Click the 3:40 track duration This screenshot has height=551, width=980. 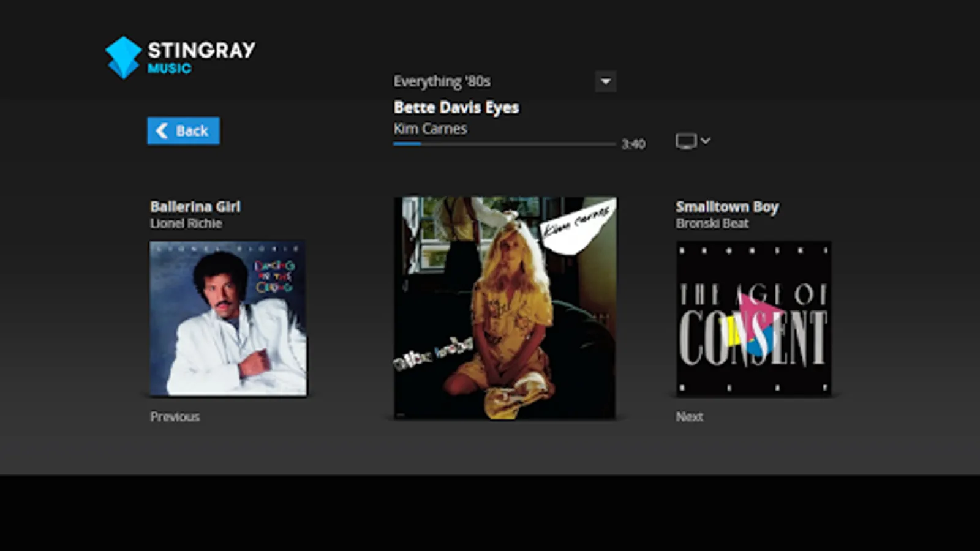[633, 144]
